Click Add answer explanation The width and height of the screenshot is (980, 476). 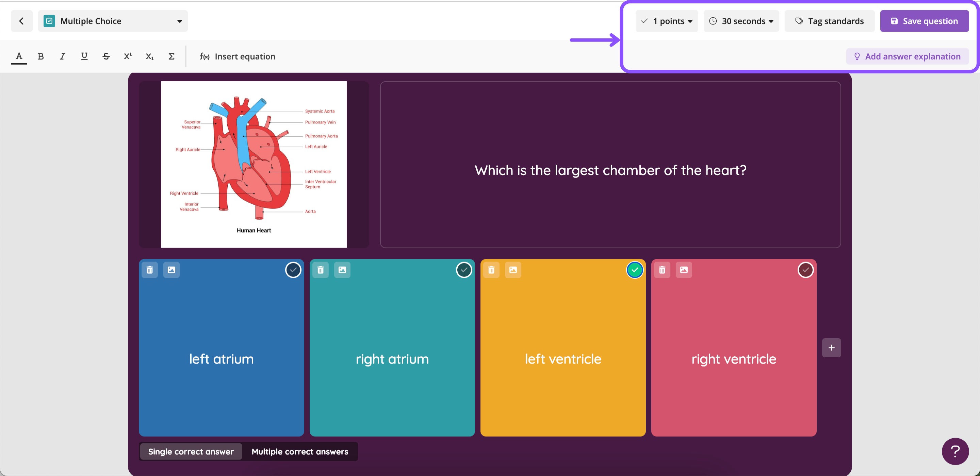coord(907,56)
